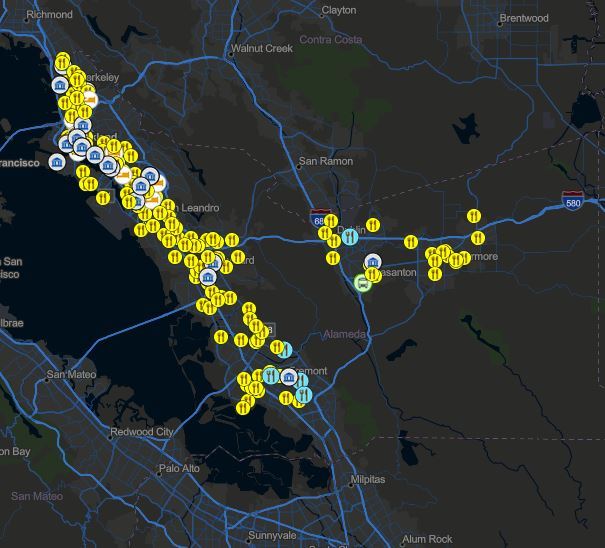Viewport: 605px width, 548px height.
Task: Select the lone restaurant marker between Dublin and Livermore
Action: (x=410, y=241)
